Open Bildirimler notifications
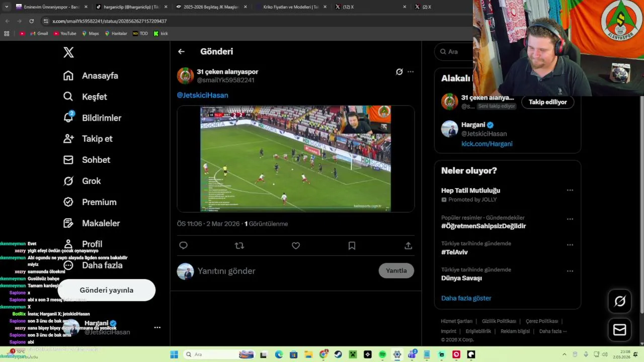Image resolution: width=644 pixels, height=362 pixels. click(x=92, y=118)
